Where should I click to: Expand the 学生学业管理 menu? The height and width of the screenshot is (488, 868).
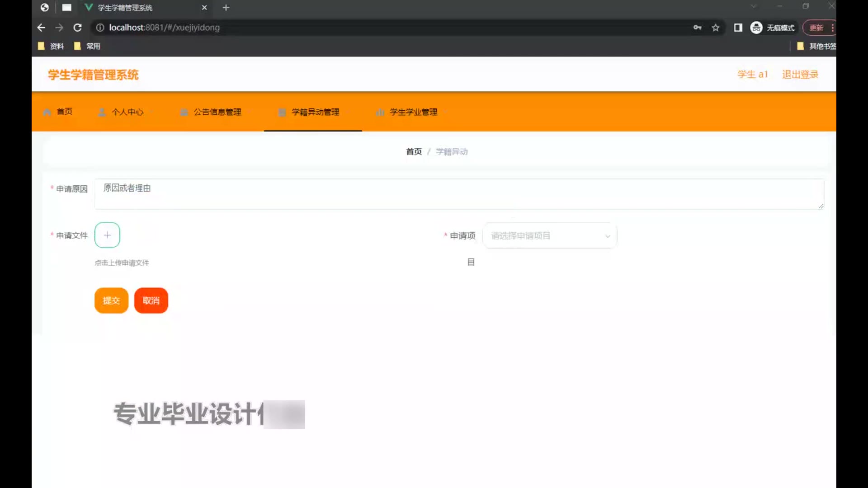pyautogui.click(x=413, y=112)
